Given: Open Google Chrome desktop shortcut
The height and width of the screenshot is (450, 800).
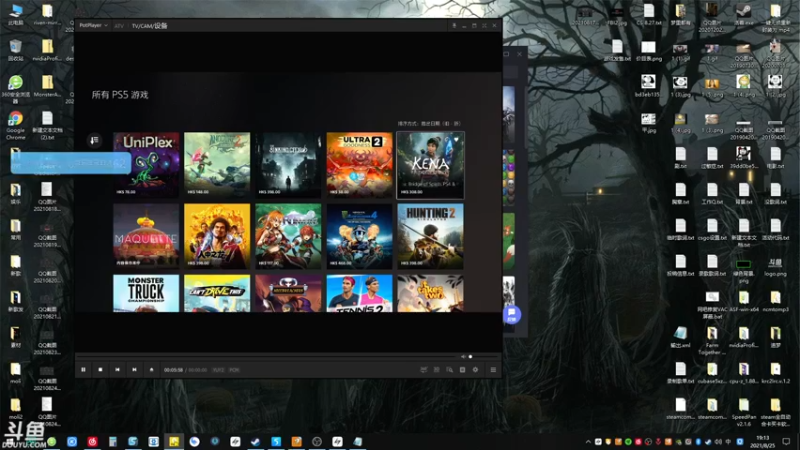Looking at the screenshot, I should [x=15, y=125].
